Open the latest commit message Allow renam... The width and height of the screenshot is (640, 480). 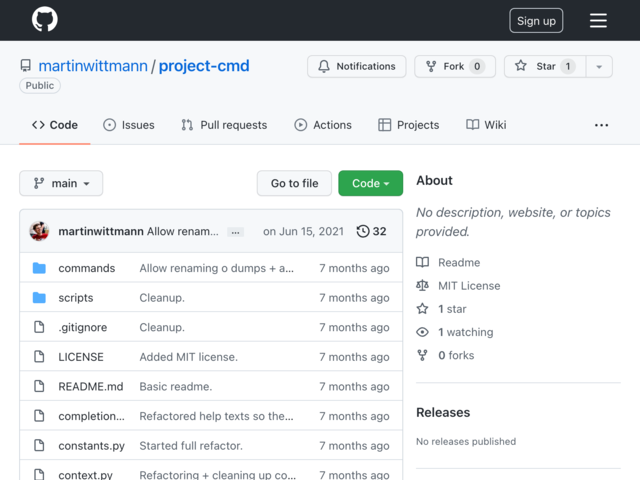point(182,231)
